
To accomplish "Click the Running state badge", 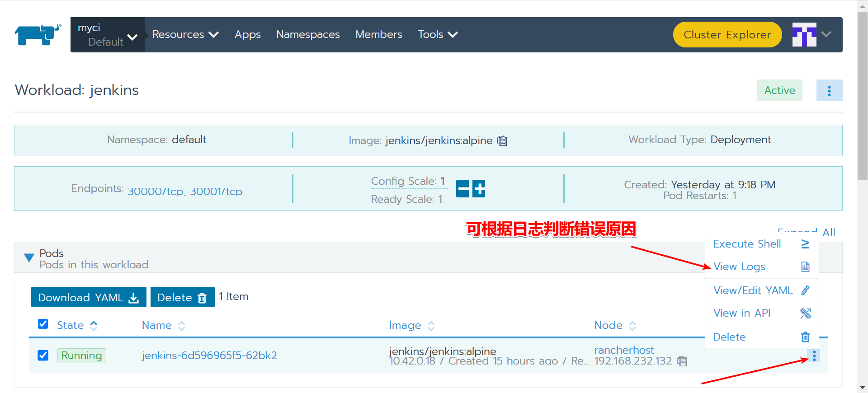I will point(82,356).
